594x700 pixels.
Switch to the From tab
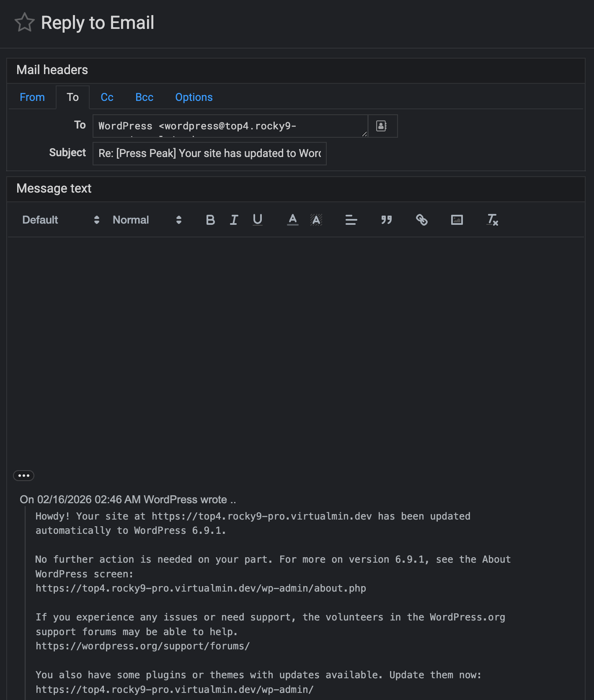tap(32, 97)
